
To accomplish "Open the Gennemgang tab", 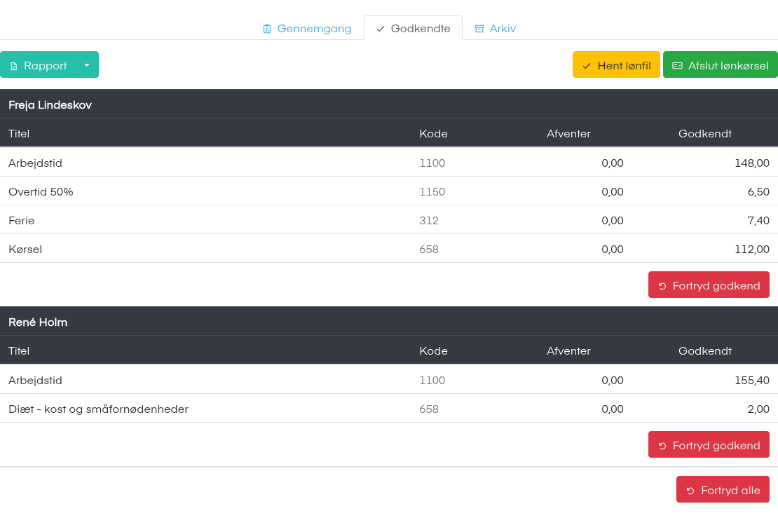I will point(306,28).
